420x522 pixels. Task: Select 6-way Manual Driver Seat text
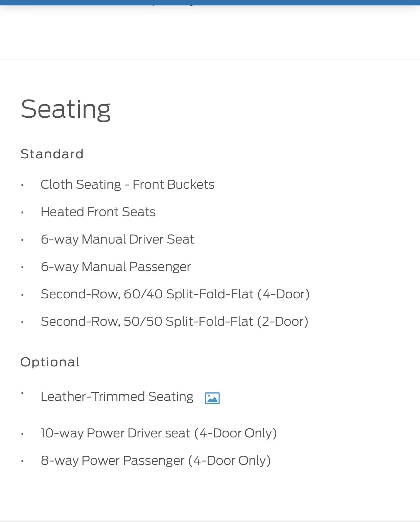(x=117, y=239)
